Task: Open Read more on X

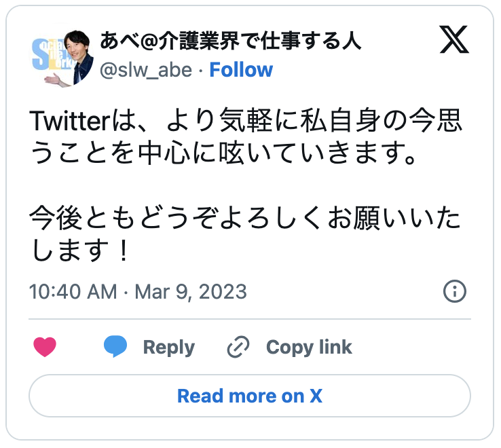Action: coord(250,396)
